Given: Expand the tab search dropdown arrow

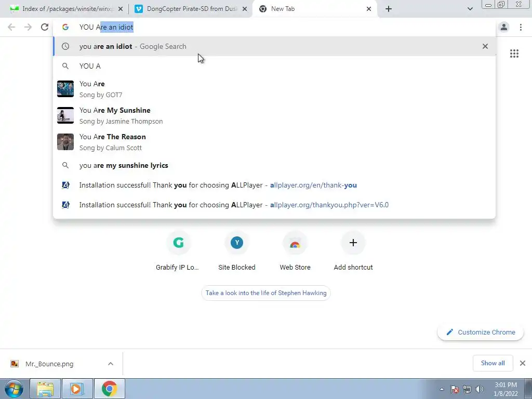Looking at the screenshot, I should (470, 9).
